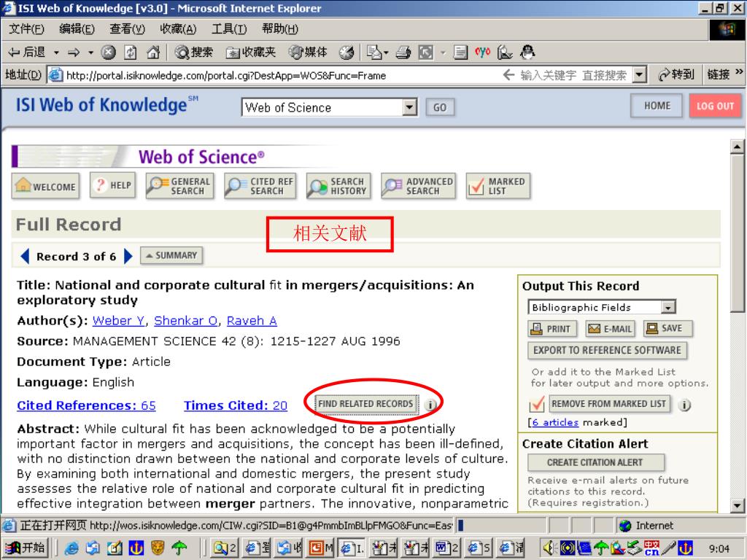Open the HELP navigation button
The height and width of the screenshot is (560, 747).
(x=113, y=185)
